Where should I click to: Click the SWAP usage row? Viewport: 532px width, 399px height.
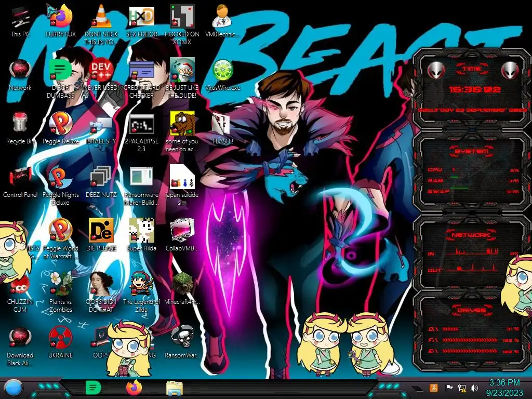pos(473,191)
